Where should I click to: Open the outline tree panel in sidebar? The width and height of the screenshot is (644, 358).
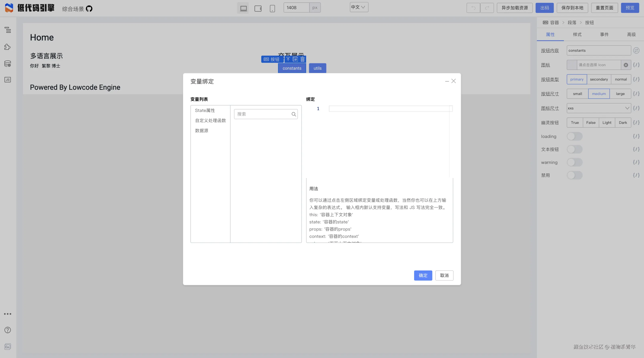[x=8, y=30]
